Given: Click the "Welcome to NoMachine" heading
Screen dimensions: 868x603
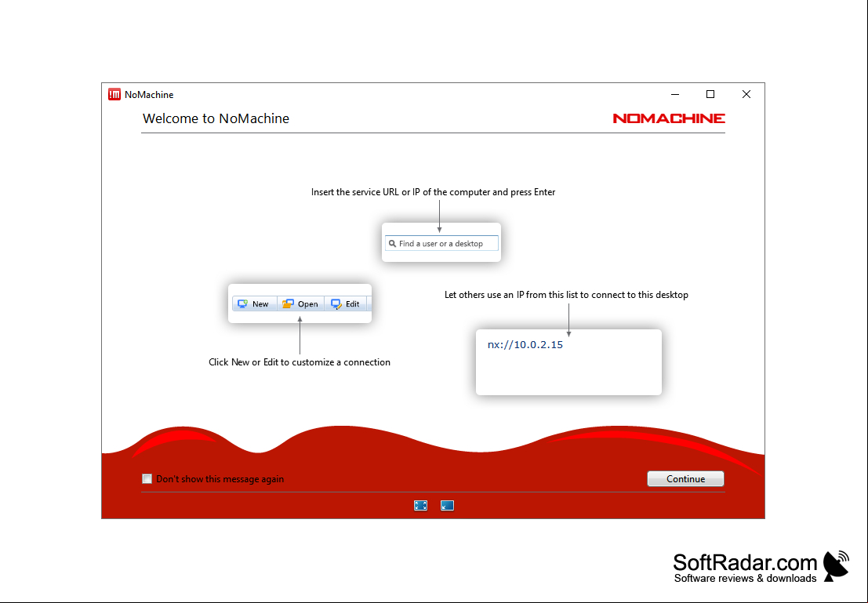Looking at the screenshot, I should point(216,118).
